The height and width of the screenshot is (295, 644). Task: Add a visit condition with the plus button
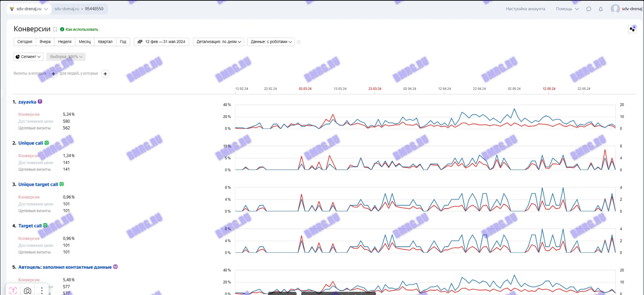tap(53, 74)
